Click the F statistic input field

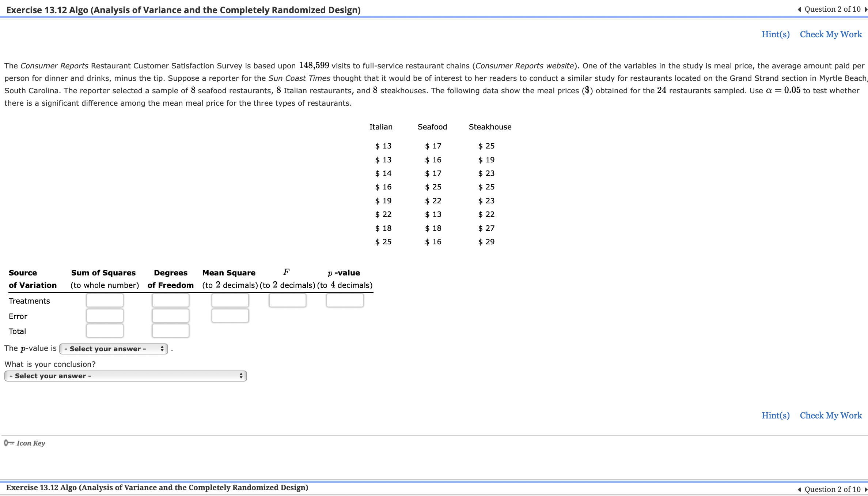(287, 300)
